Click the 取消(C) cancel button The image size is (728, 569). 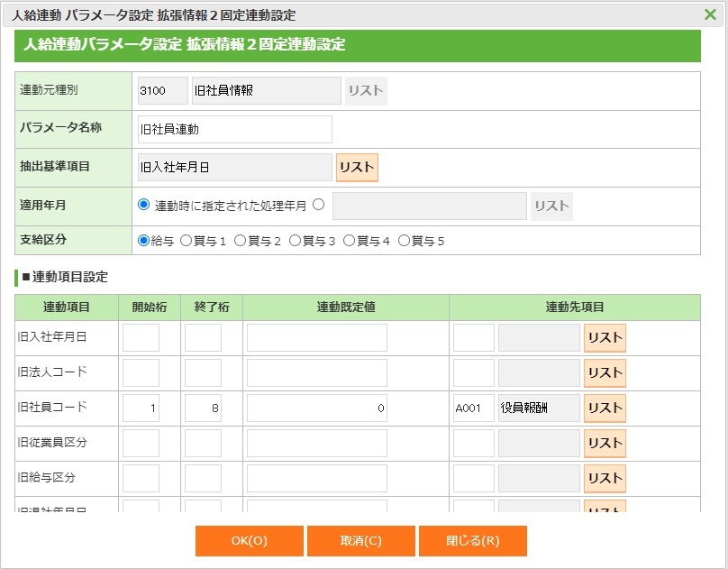360,541
